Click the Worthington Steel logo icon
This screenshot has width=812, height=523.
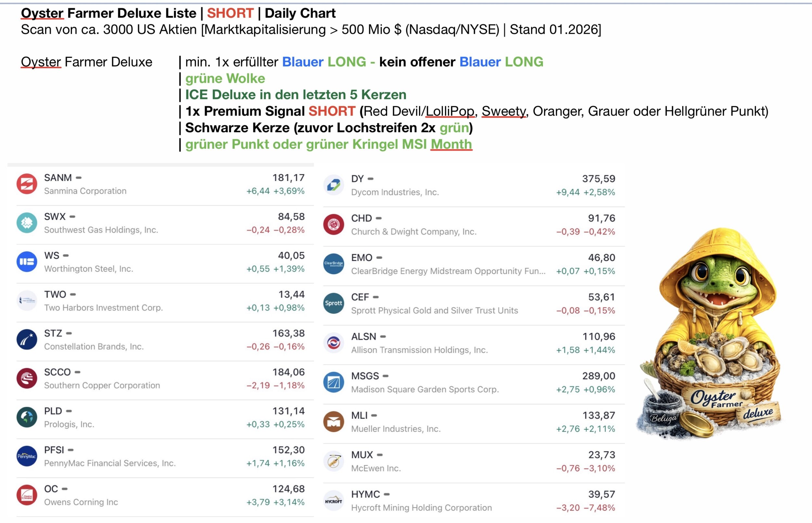27,262
